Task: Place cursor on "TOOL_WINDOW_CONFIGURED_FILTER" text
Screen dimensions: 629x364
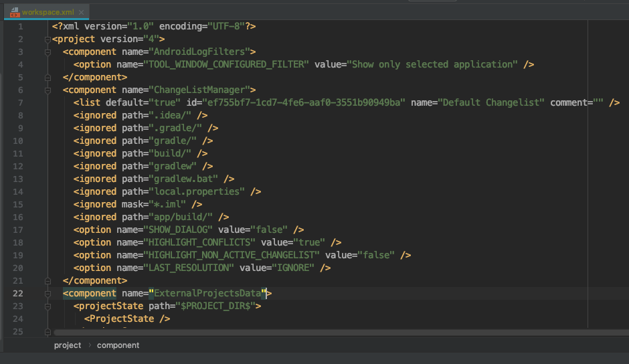Action: coord(226,65)
